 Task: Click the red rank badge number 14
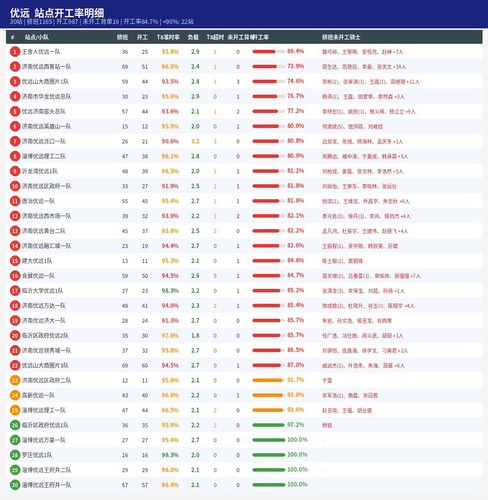point(15,246)
